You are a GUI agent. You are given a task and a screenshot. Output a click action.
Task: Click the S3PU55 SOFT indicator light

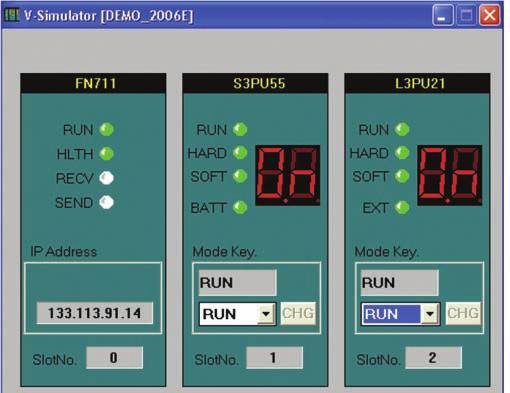240,176
